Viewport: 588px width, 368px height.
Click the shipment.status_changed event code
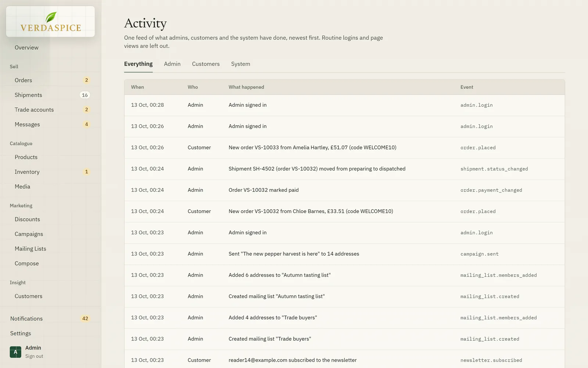[494, 169]
